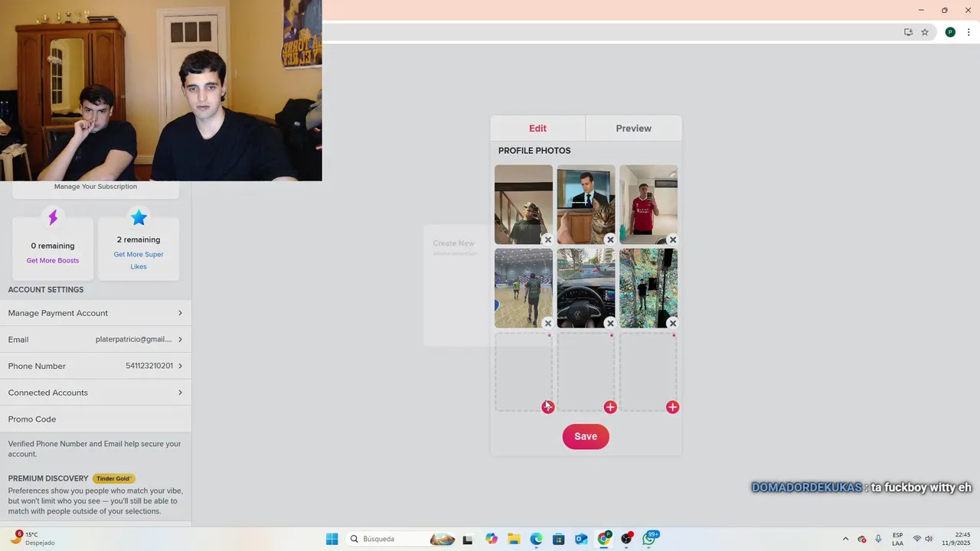The width and height of the screenshot is (980, 551).
Task: Open Wi-Fi network tray icon
Action: 916,539
